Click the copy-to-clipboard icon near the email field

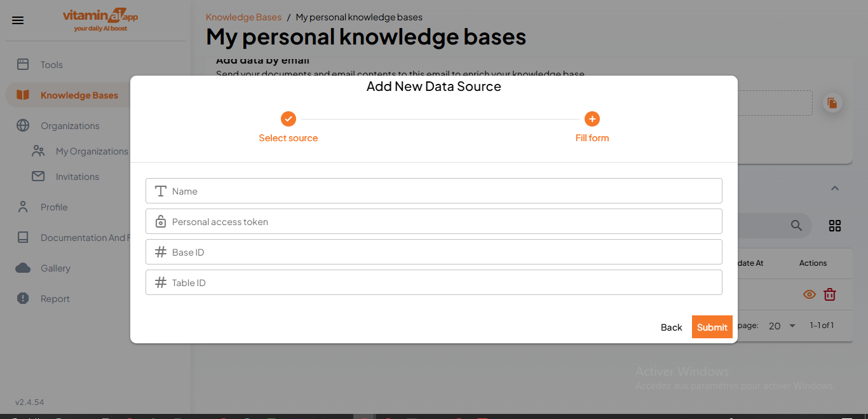pyautogui.click(x=832, y=102)
